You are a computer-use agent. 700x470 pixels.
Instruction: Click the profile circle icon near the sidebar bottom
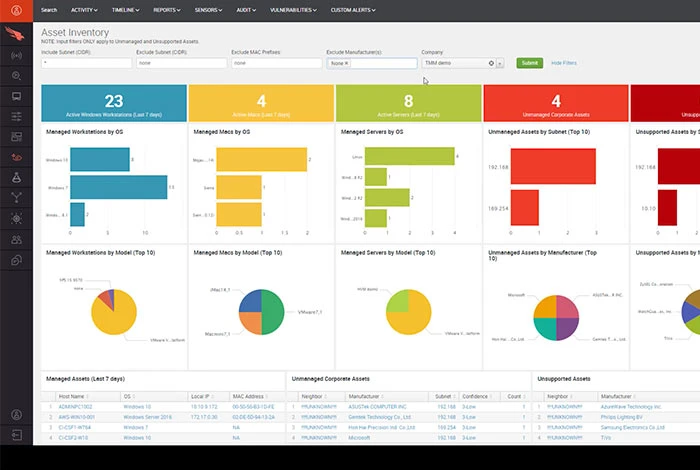point(16,415)
